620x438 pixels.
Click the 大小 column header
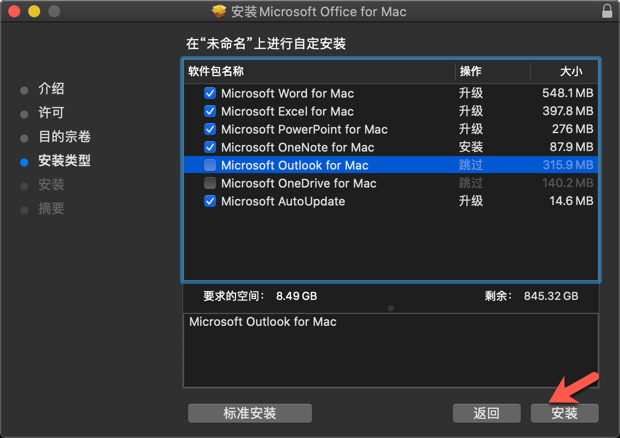click(570, 71)
